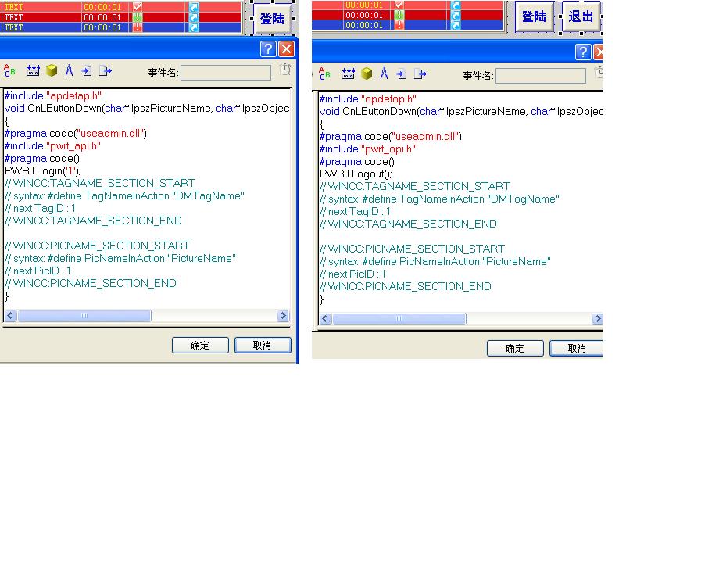
Task: Click the blue arrow icon in left alarm list's blue row
Action: point(194,27)
